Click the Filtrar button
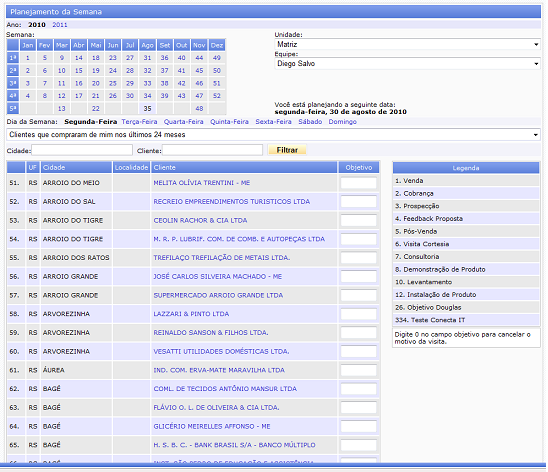The image size is (548, 472). coord(287,150)
